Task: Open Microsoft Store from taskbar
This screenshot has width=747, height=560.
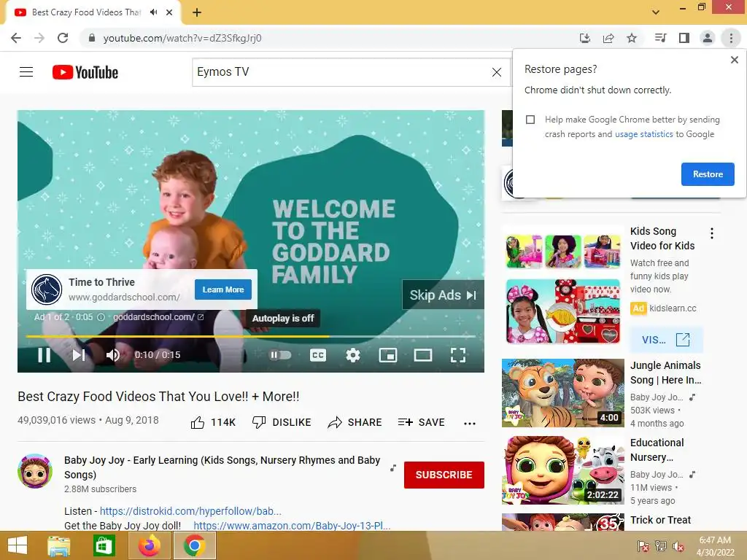Action: 104,545
